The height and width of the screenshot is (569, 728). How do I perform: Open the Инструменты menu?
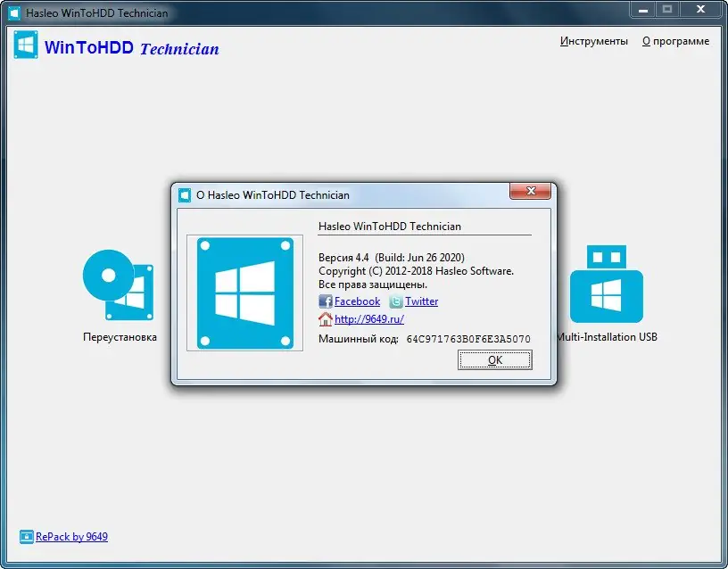tap(594, 41)
